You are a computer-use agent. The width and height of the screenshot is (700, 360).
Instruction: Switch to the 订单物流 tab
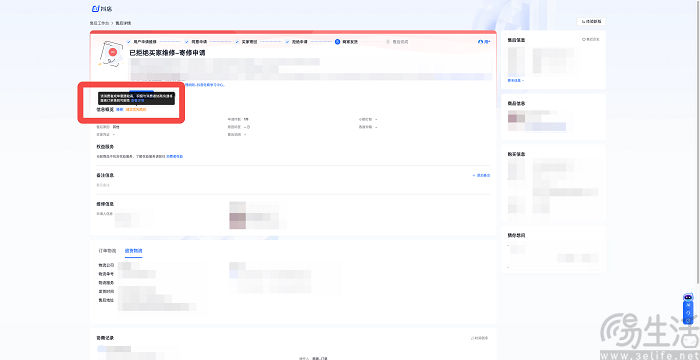[x=108, y=251]
